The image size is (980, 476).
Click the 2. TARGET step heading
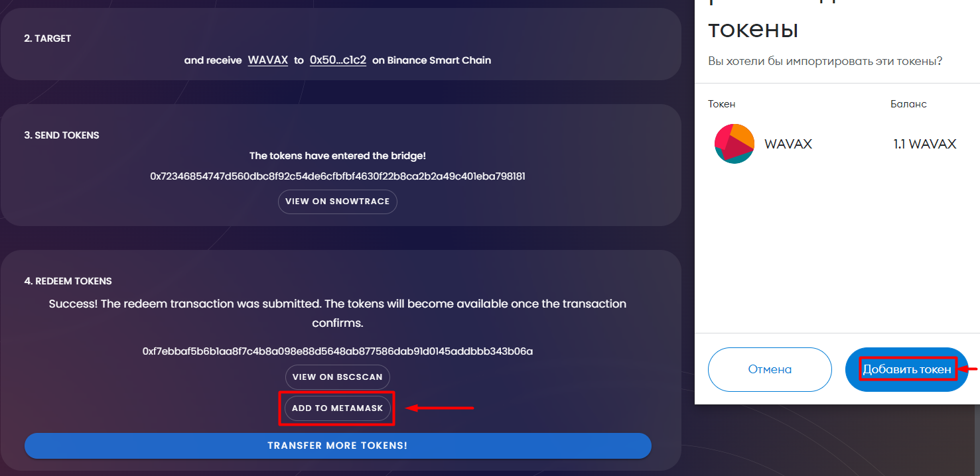48,38
